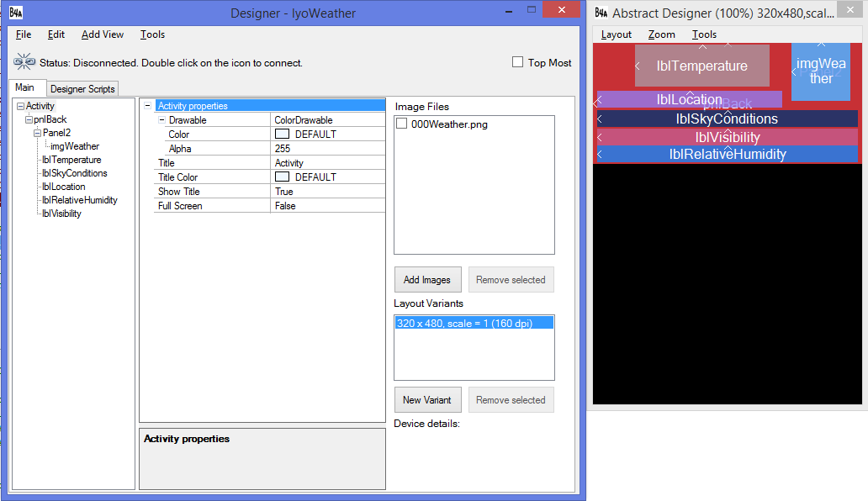
Task: Switch to the Main tab
Action: coord(25,87)
